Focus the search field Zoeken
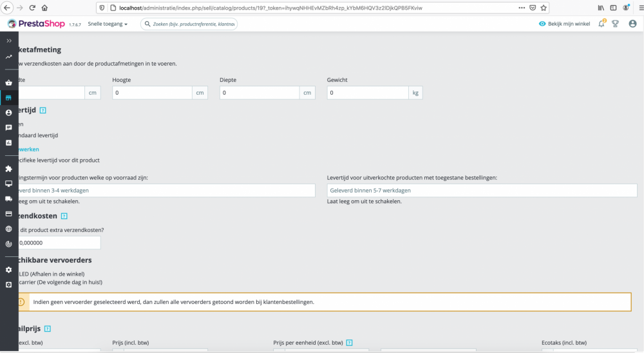The height and width of the screenshot is (353, 644). tap(189, 24)
